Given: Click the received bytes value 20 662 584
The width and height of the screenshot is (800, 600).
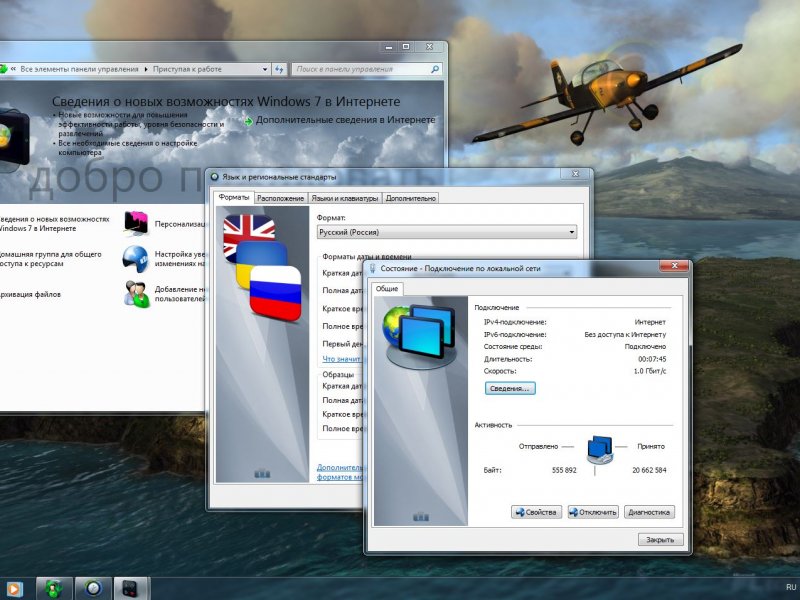Looking at the screenshot, I should click(649, 470).
